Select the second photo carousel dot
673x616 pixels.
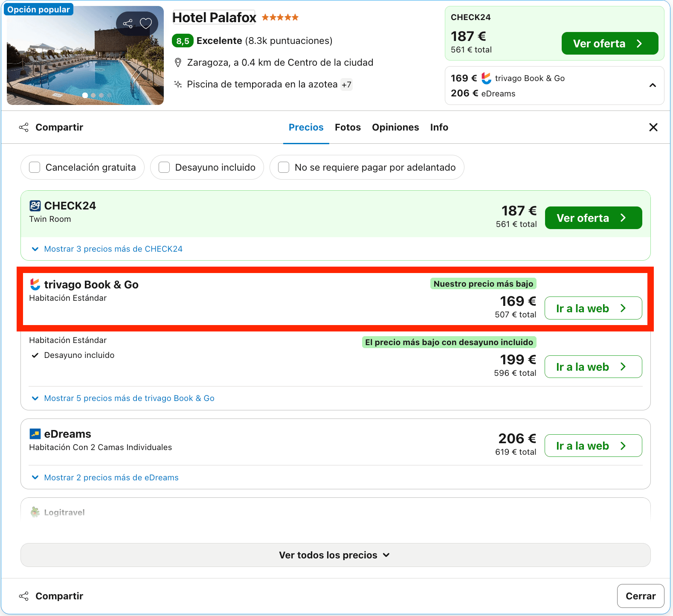point(93,95)
